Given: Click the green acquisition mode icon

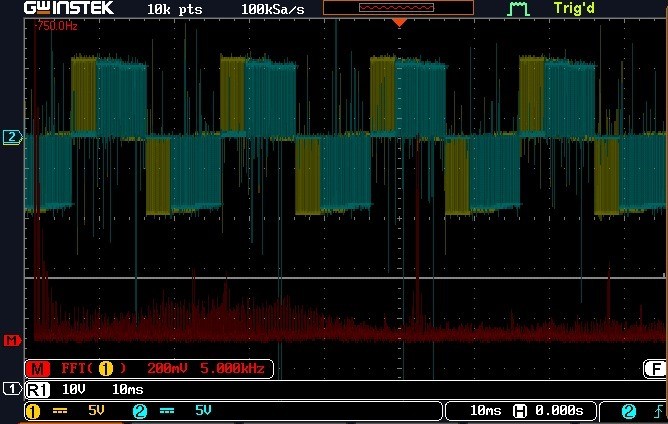Looking at the screenshot, I should pyautogui.click(x=518, y=9).
